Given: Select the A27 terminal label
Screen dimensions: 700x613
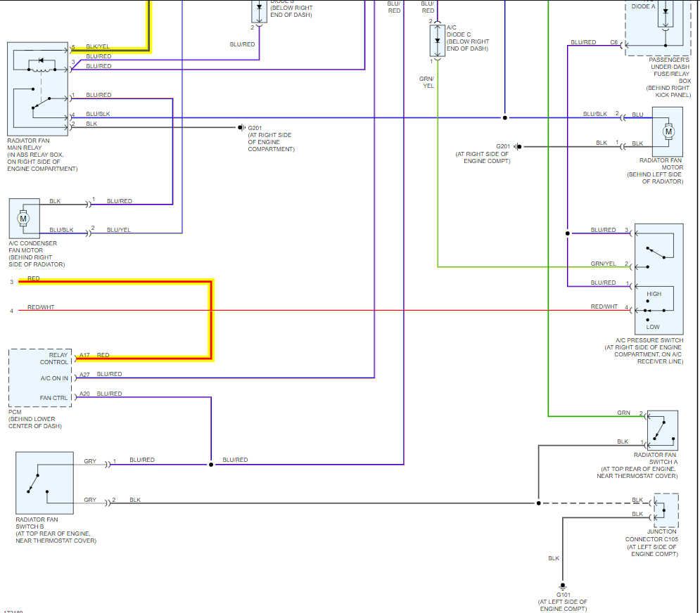Looking at the screenshot, I should coord(84,374).
